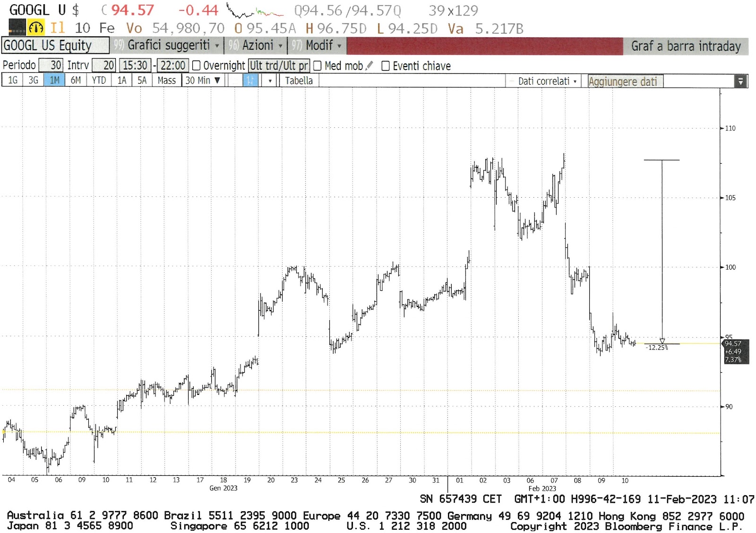Open the yellow gauge indicator icon
756x533 pixels.
36,28
